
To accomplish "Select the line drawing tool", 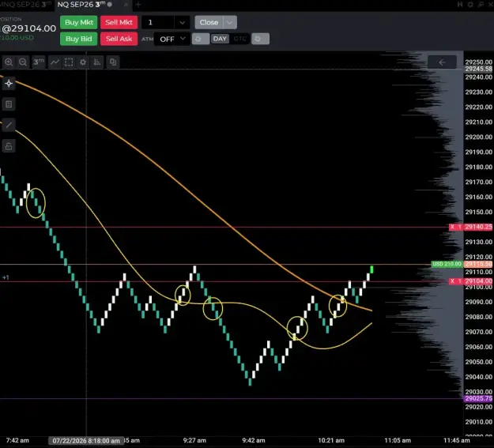I will point(9,125).
